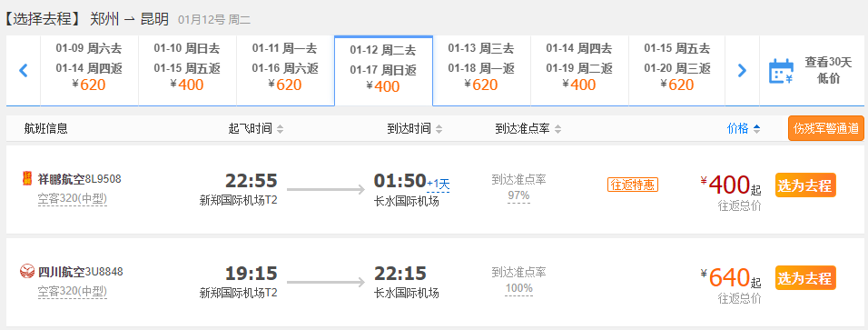Viewport: 868px width, 330px height.
Task: Select 8L9508 flight as outbound (选为去程)
Action: 804,185
